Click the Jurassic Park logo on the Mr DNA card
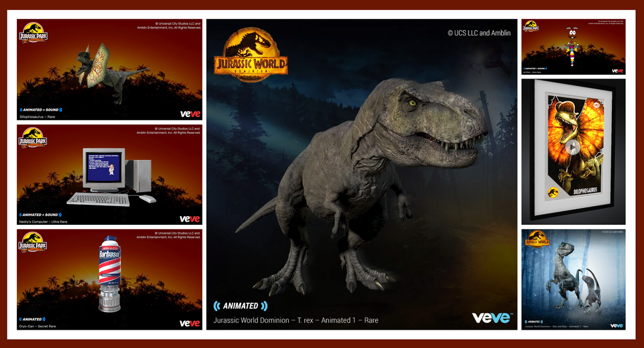 point(531,26)
